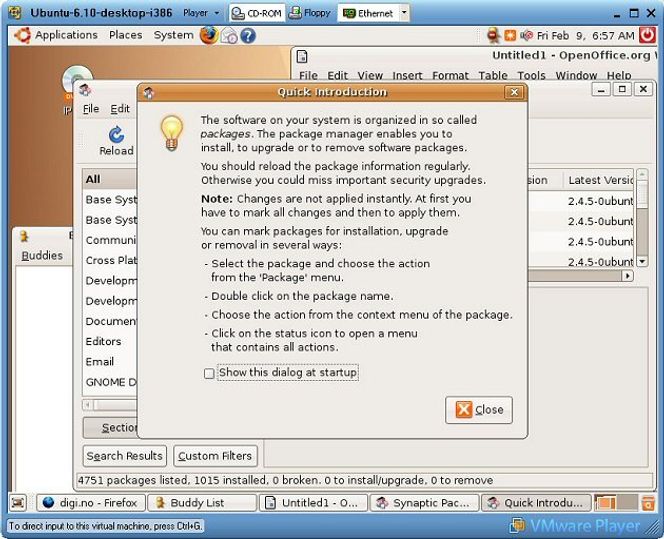Select the GNOME Desktop category row

tap(110, 382)
